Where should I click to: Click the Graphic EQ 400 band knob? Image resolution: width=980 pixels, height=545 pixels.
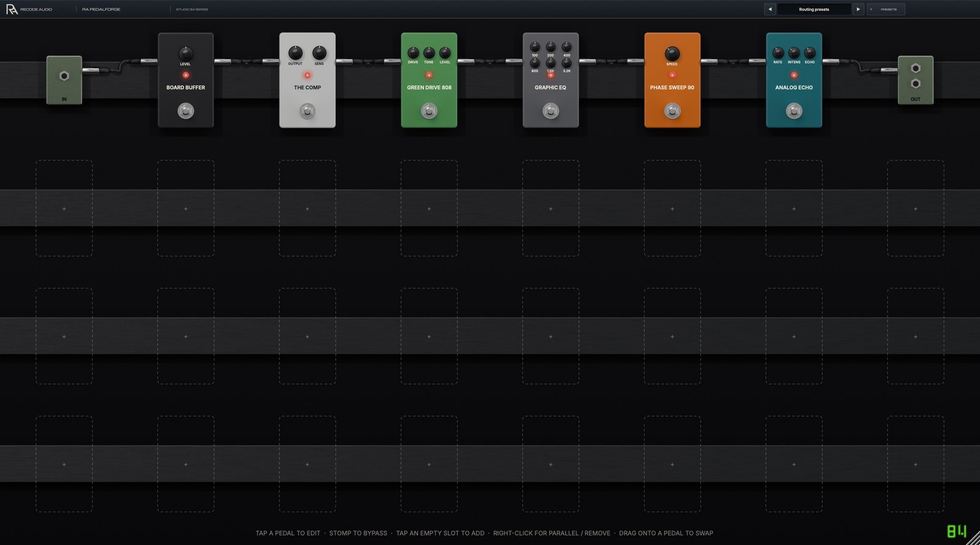point(567,47)
